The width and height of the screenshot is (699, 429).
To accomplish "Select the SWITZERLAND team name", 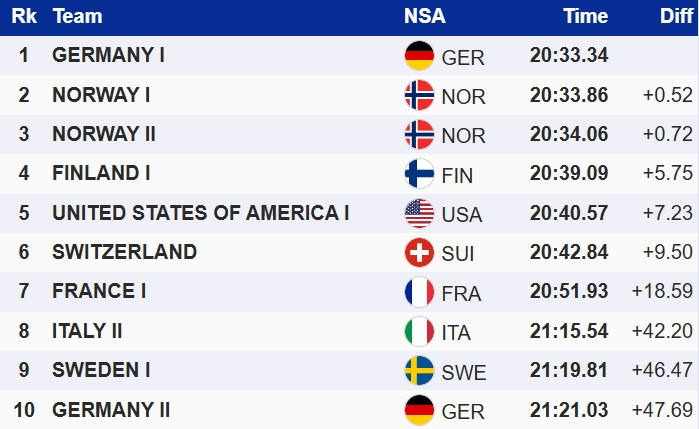I will tap(124, 252).
